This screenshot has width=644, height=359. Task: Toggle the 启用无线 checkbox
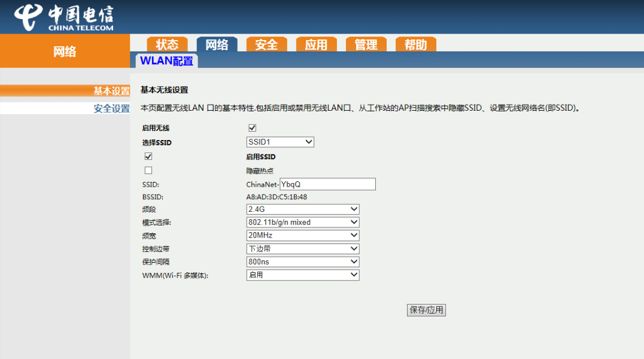tap(252, 128)
